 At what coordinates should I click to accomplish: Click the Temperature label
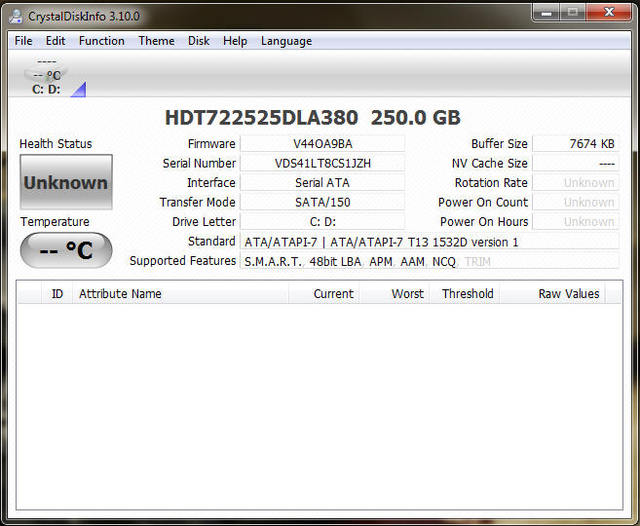pos(55,222)
